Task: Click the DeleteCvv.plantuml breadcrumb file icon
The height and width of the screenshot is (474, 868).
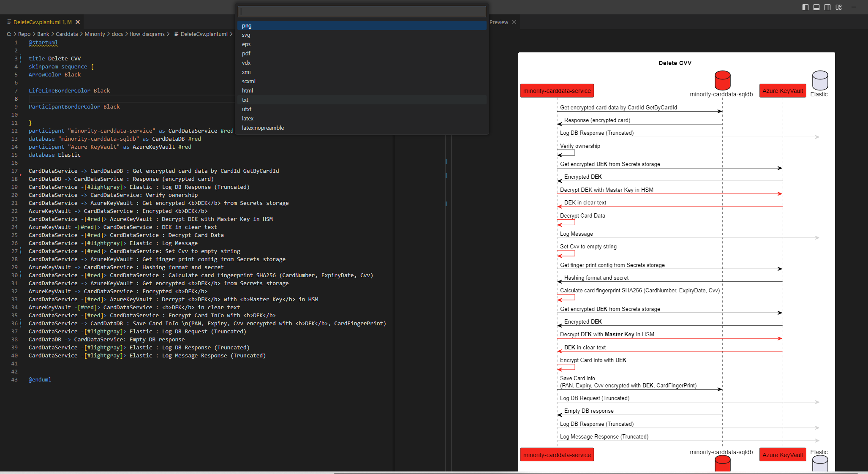Action: pos(176,34)
